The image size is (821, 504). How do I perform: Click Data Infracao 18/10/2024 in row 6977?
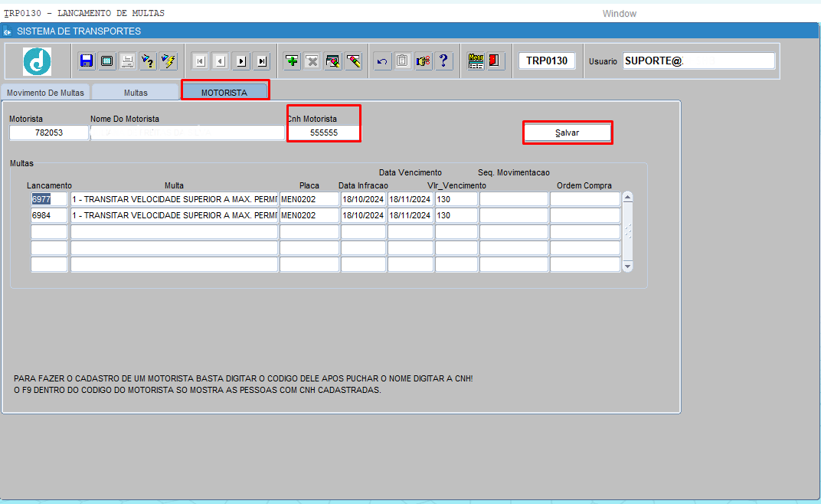(x=363, y=199)
